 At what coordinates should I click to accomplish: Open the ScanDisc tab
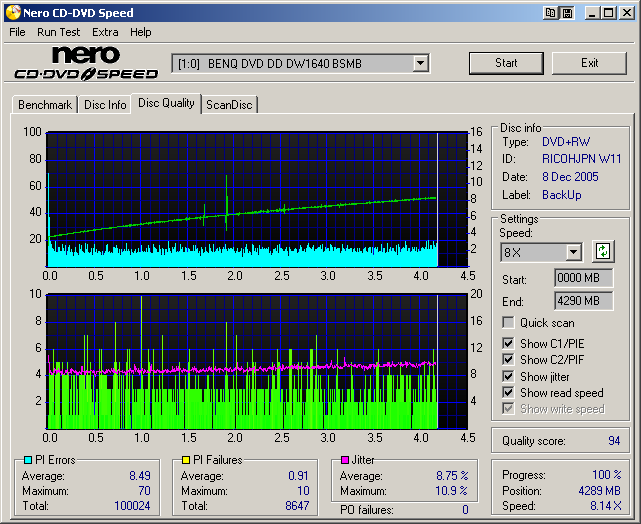point(229,104)
